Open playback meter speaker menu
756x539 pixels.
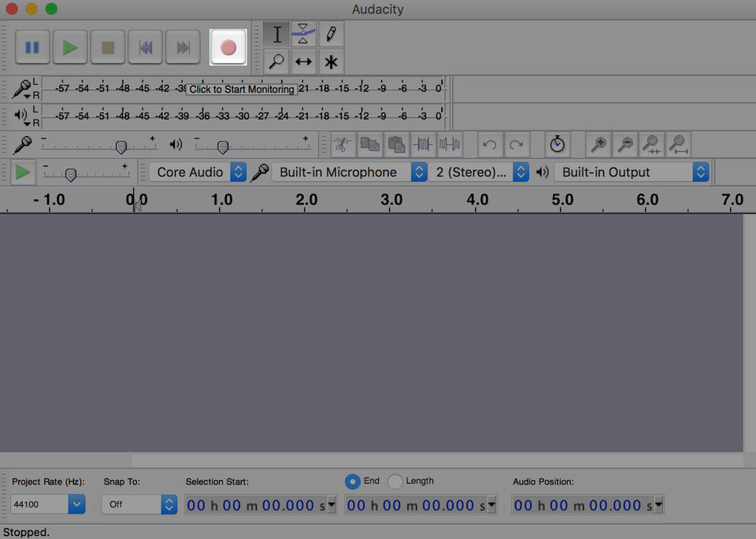pos(22,116)
